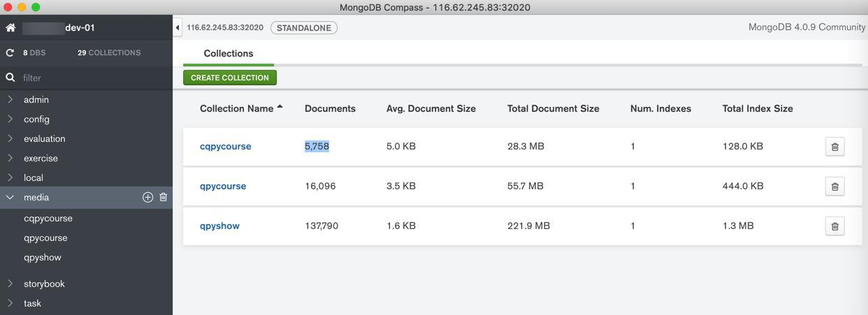The image size is (868, 315).
Task: Select the storybook database name
Action: coord(44,284)
